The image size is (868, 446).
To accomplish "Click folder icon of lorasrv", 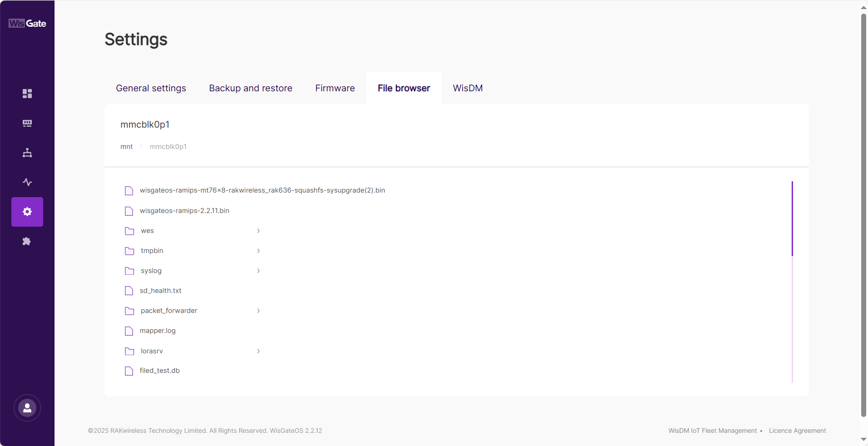I will click(x=130, y=351).
